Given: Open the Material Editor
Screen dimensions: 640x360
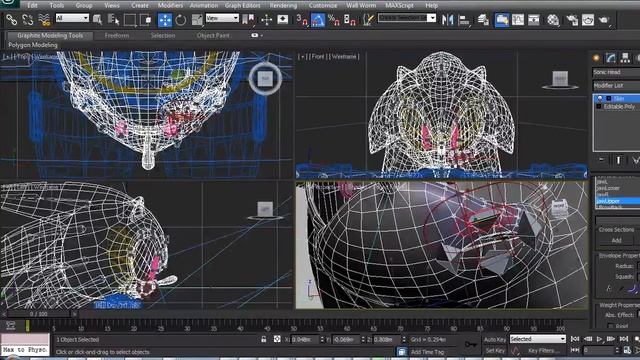Looking at the screenshot, I should coord(553,20).
